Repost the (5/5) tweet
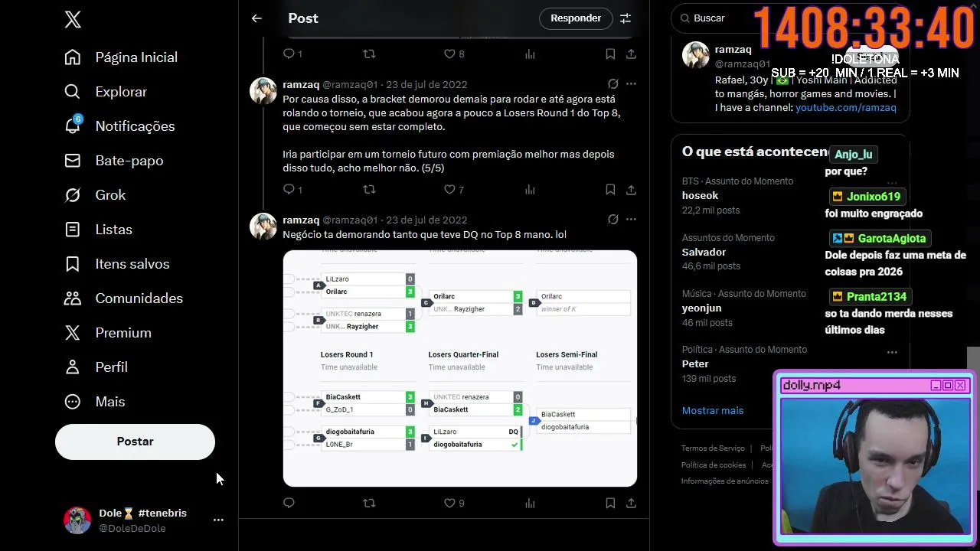The width and height of the screenshot is (980, 551). 369,190
